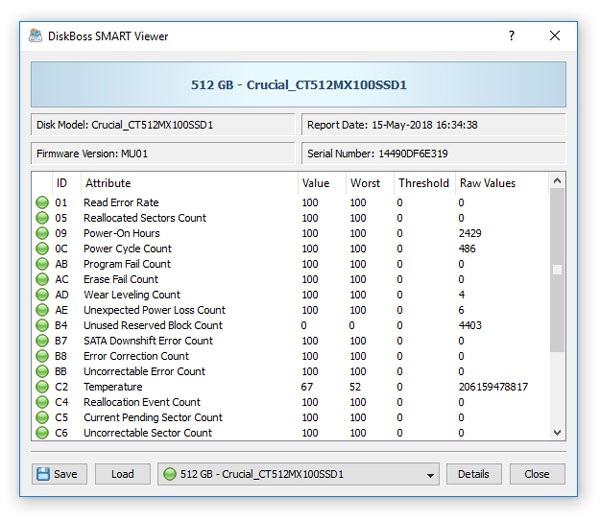Click the DiskBoss app icon in title bar
Screen dimensions: 600x521
(x=36, y=36)
